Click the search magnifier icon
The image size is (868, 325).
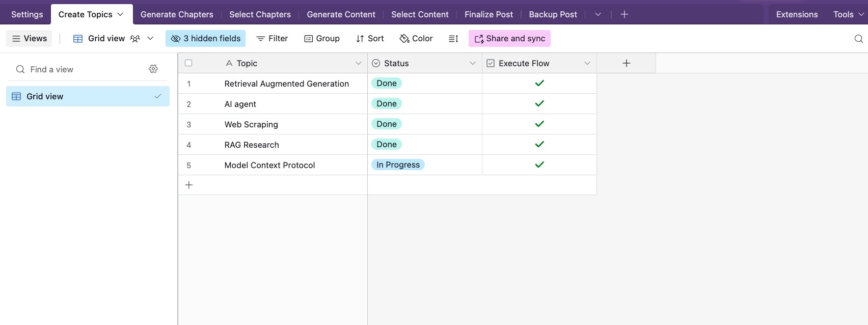point(858,39)
